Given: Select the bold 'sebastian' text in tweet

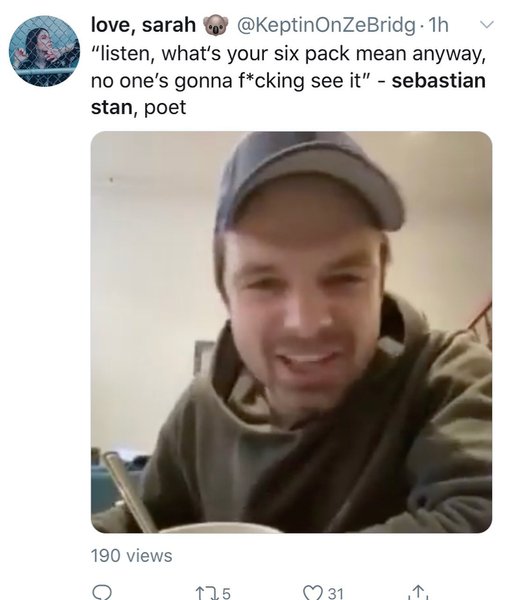Looking at the screenshot, I should tap(439, 81).
